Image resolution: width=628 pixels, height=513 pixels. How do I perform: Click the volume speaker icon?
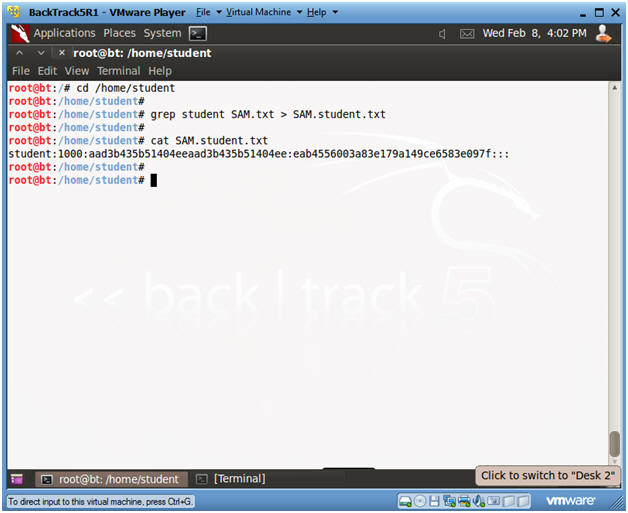[x=442, y=34]
